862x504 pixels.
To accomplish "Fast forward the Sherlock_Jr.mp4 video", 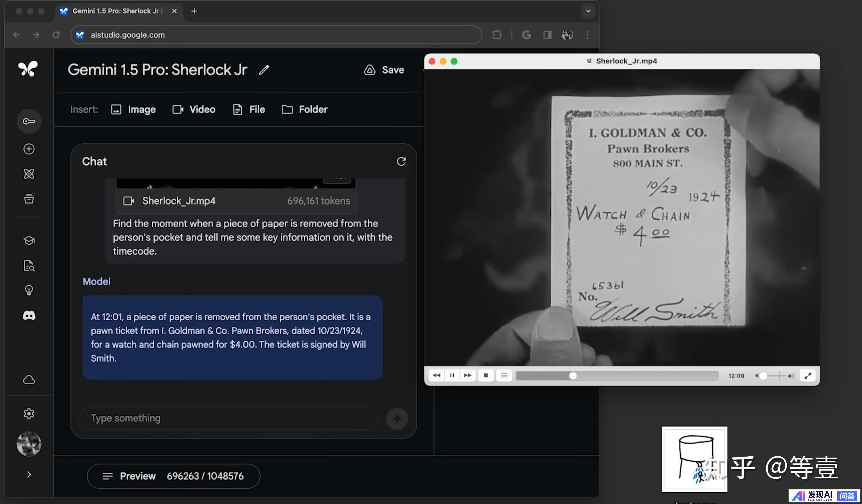I will point(468,375).
